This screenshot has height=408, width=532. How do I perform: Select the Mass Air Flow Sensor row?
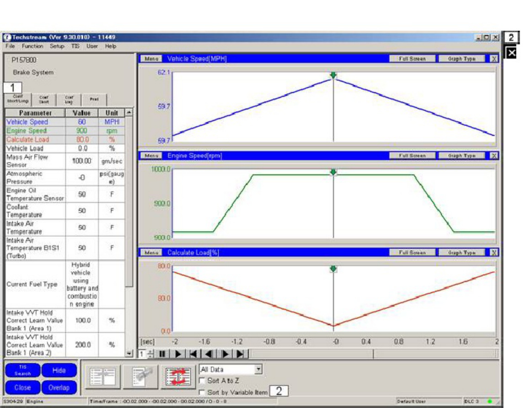click(65, 161)
